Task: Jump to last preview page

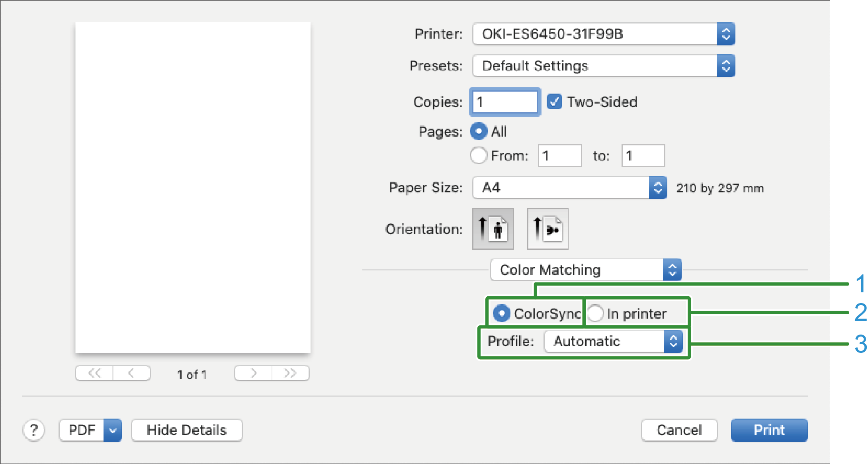Action: 290,373
